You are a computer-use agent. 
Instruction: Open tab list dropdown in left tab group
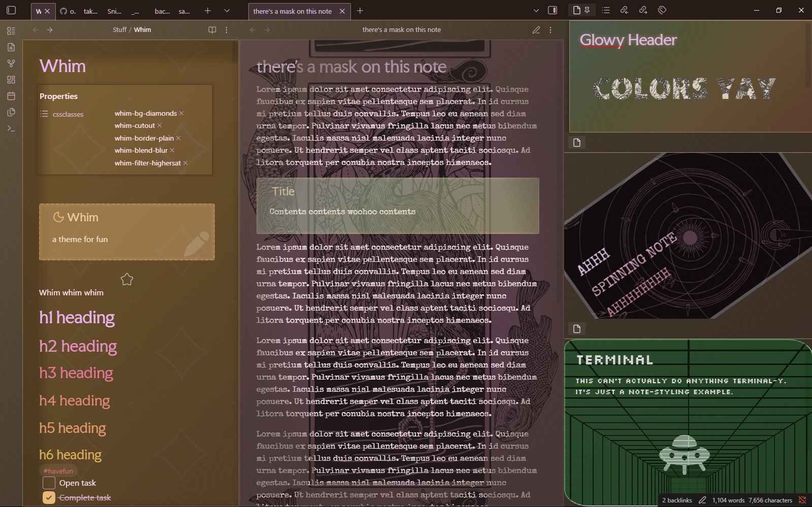(x=227, y=11)
